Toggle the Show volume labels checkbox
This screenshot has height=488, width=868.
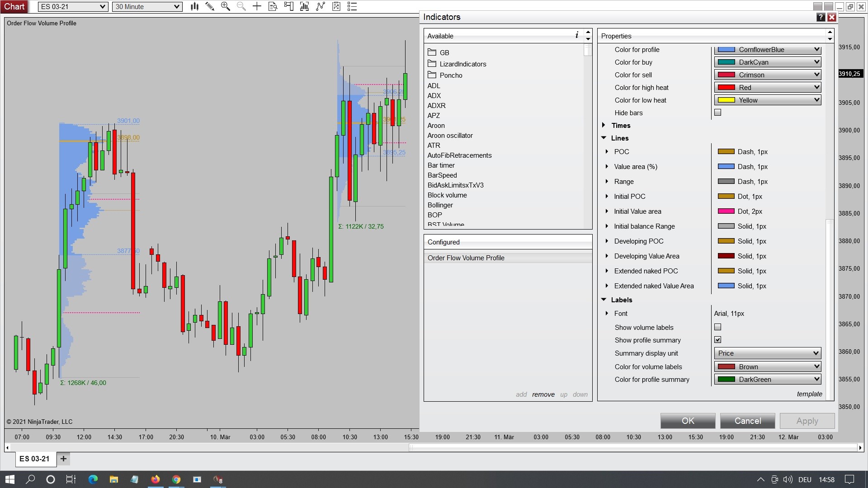[x=717, y=327]
